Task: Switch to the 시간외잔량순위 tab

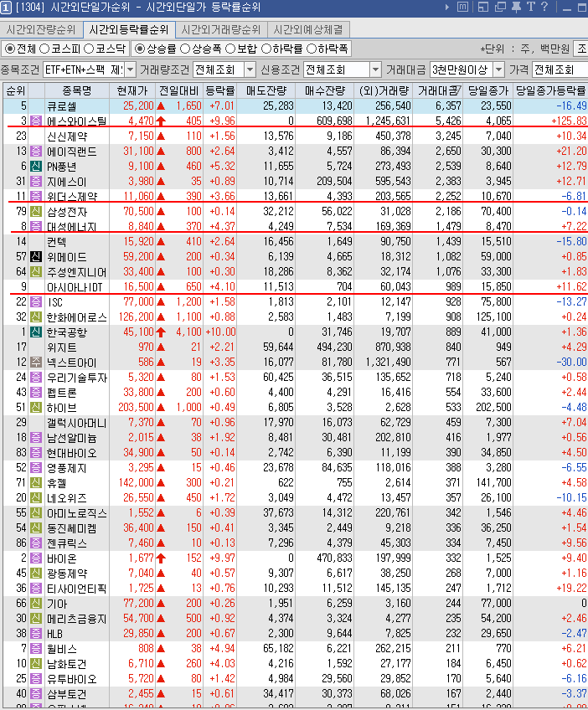Action: pyautogui.click(x=41, y=29)
